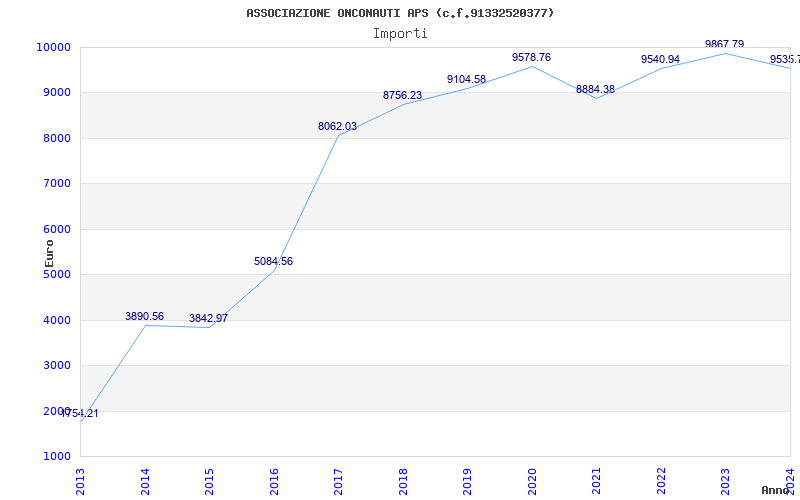This screenshot has height=500, width=800.
Task: Click the 2021 year axis label
Action: (x=596, y=481)
